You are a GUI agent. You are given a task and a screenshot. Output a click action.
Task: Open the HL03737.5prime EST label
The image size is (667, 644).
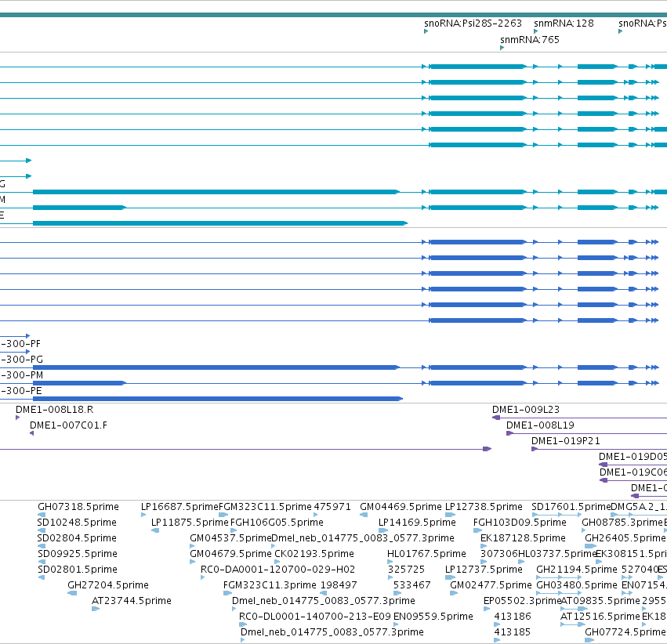pyautogui.click(x=558, y=555)
